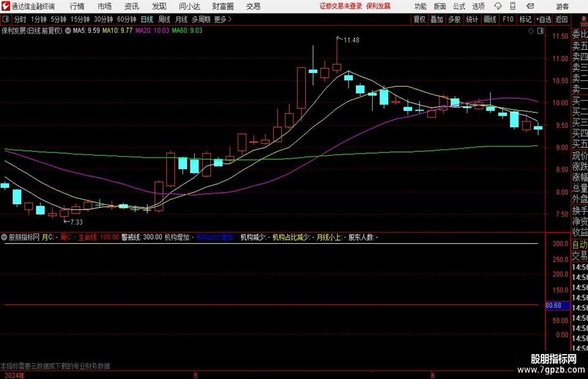Open the 发现 menu
The height and width of the screenshot is (379, 588).
[159, 6]
